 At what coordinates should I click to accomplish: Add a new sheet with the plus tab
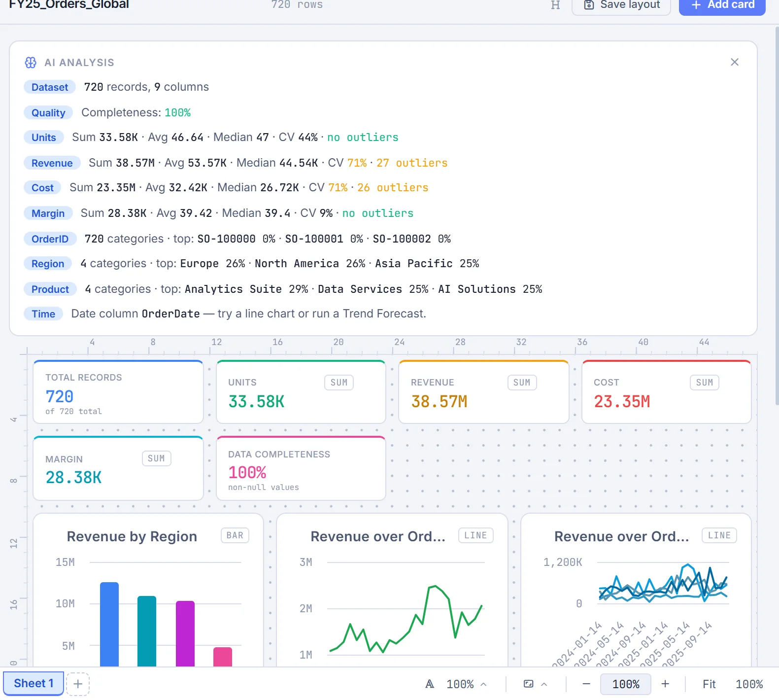point(78,684)
